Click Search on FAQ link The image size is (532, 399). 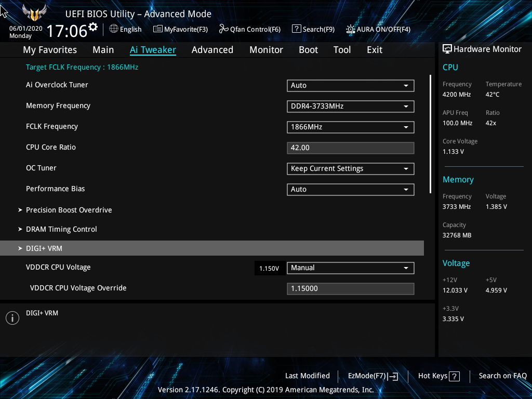coord(502,376)
